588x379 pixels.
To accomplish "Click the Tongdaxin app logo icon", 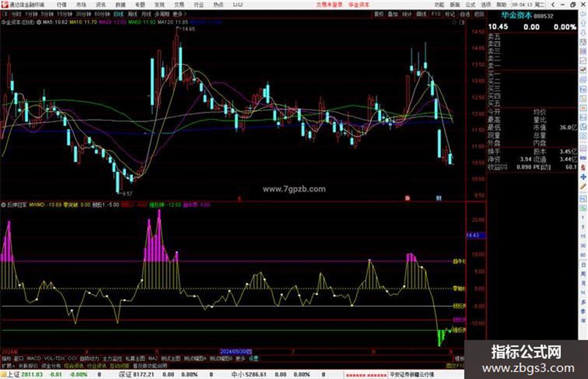I will [4, 5].
